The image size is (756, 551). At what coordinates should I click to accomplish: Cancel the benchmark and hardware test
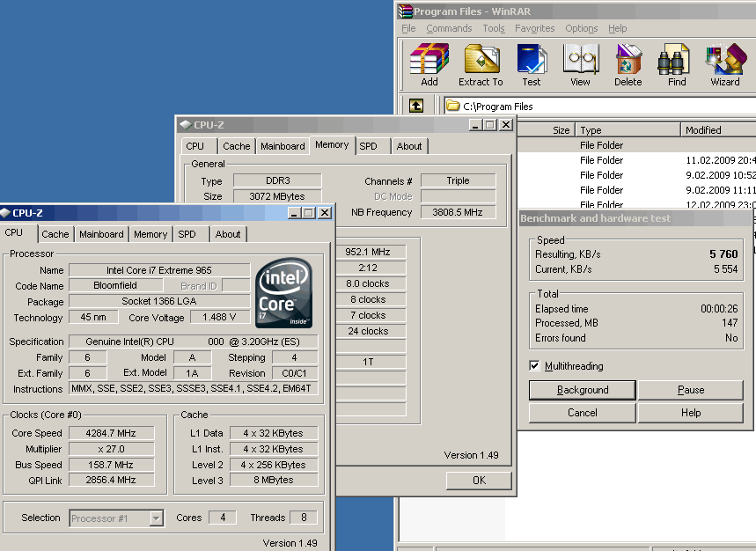[583, 413]
